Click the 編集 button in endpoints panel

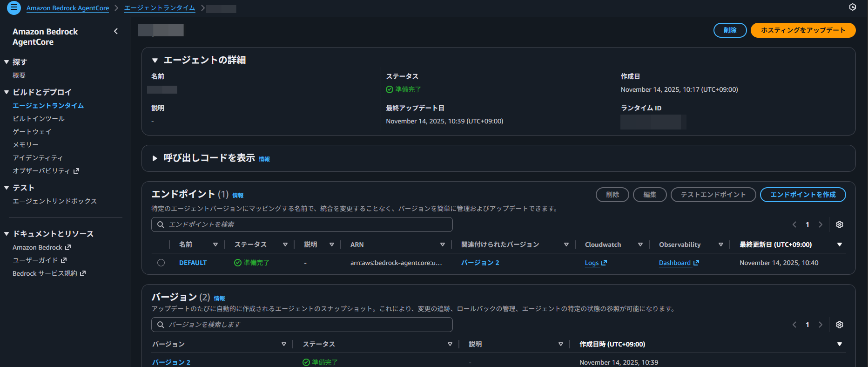pyautogui.click(x=650, y=195)
